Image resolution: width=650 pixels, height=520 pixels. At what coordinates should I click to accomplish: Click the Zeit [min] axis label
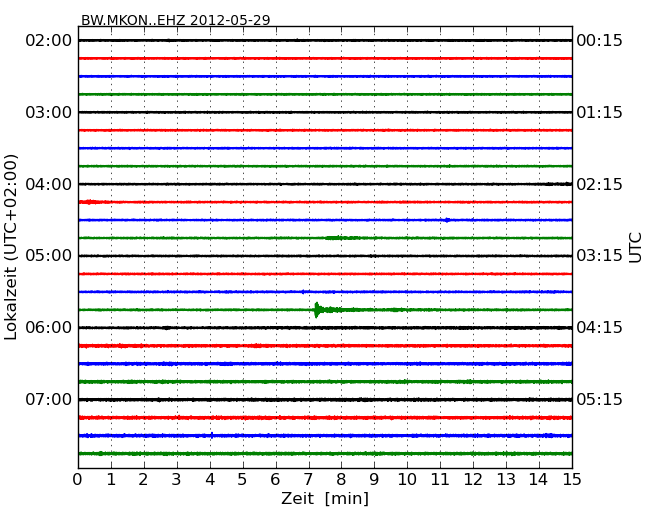click(325, 498)
